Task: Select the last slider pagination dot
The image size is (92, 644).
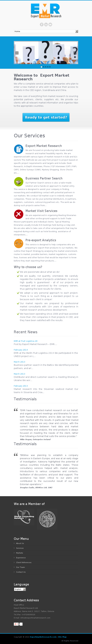Action: 50,67
